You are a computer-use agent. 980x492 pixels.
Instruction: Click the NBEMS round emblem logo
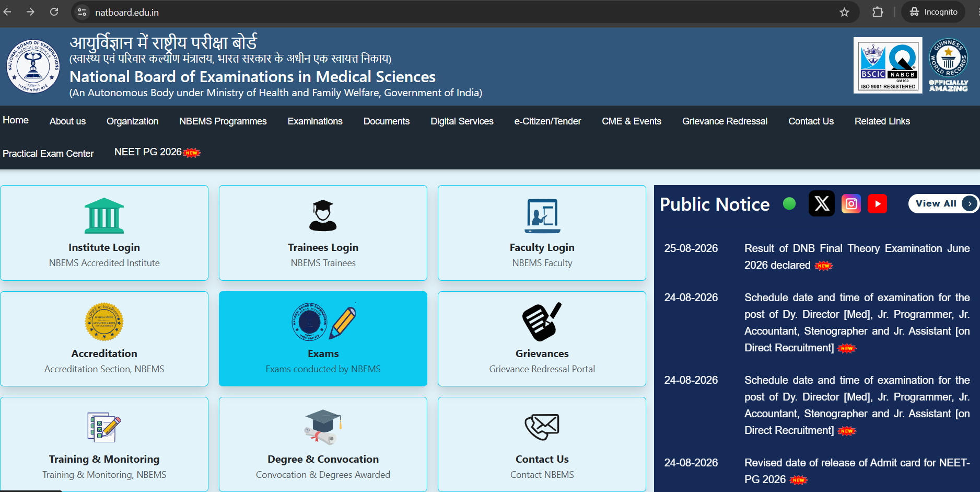[x=33, y=66]
